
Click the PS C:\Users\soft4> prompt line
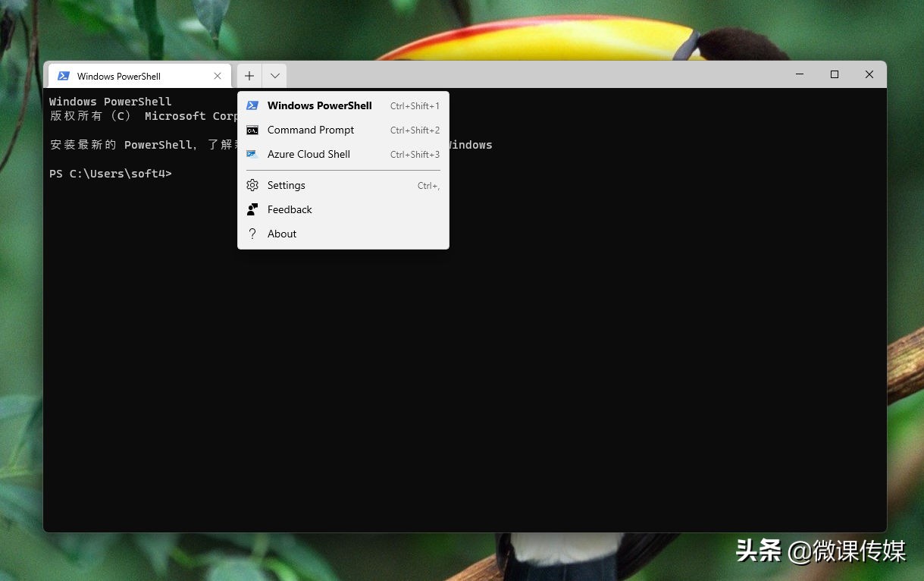[x=111, y=174]
